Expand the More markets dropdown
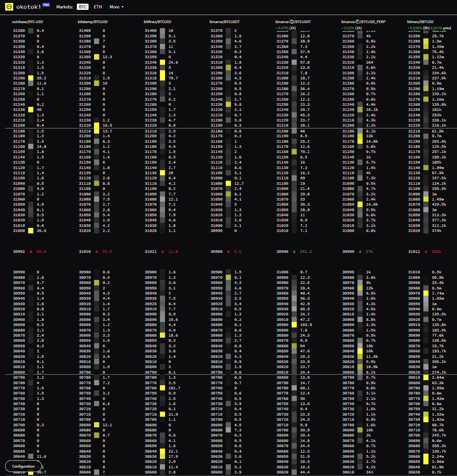 (x=116, y=7)
